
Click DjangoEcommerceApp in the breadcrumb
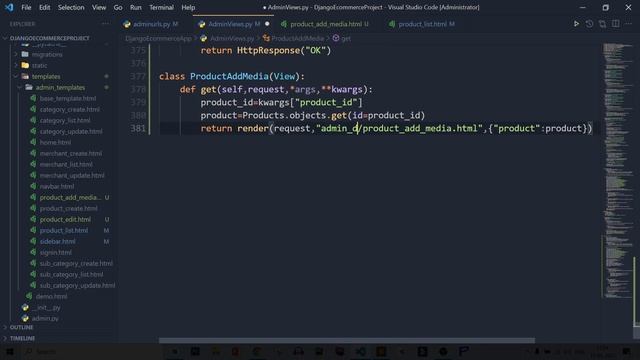[x=158, y=38]
